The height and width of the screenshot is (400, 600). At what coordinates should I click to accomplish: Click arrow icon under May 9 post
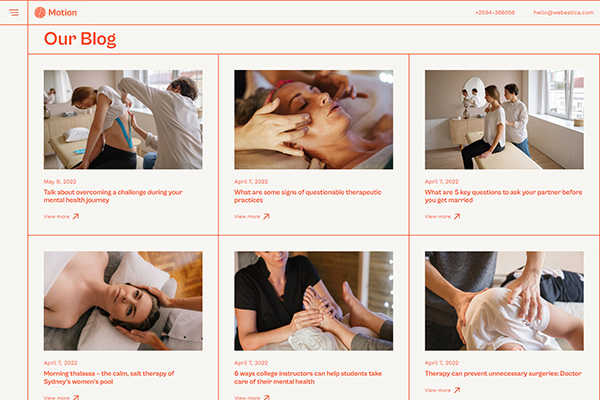(76, 217)
